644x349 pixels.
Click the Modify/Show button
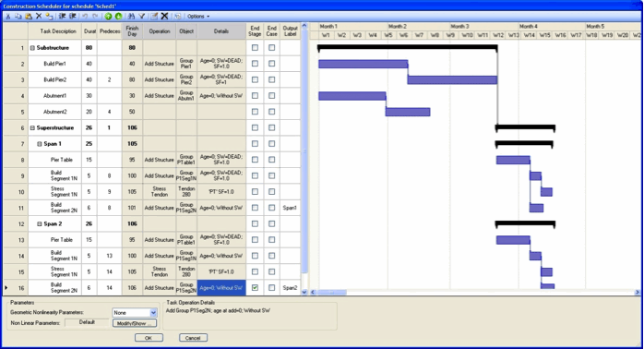point(135,323)
